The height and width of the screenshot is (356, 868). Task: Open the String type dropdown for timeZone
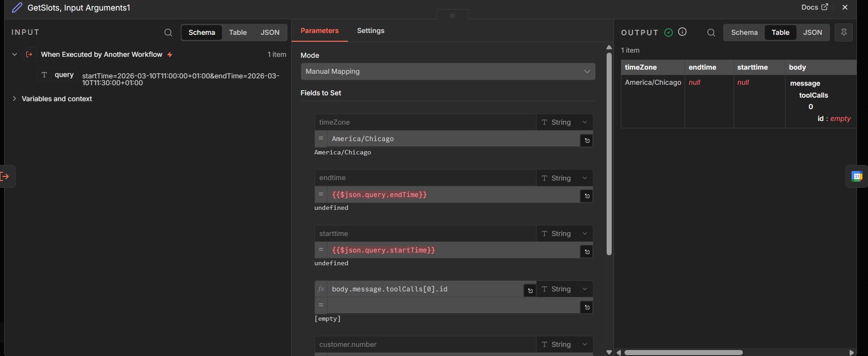coord(564,122)
